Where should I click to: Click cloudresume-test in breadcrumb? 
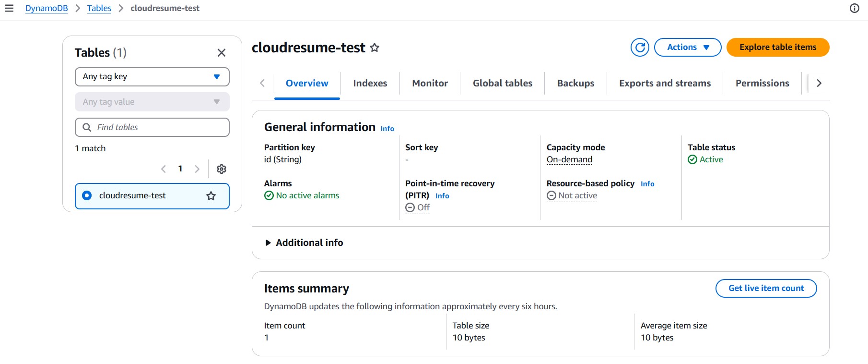click(165, 8)
